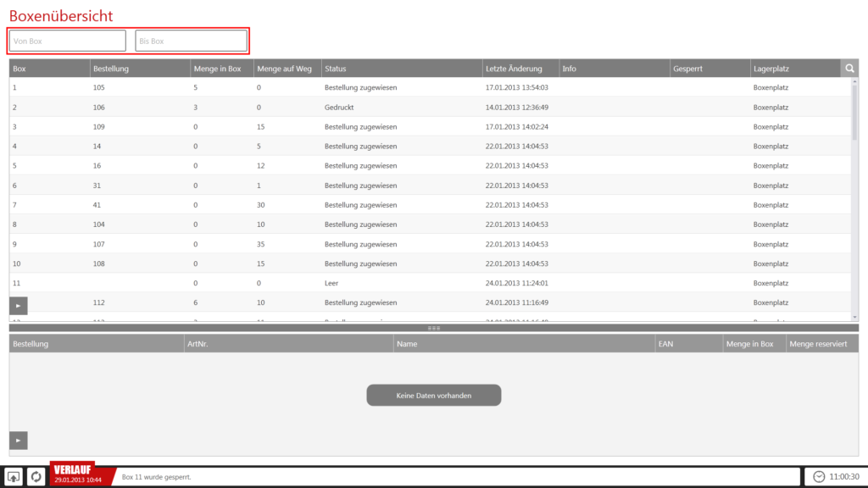
Task: Click the splitter handle between the two tables
Action: 434,328
